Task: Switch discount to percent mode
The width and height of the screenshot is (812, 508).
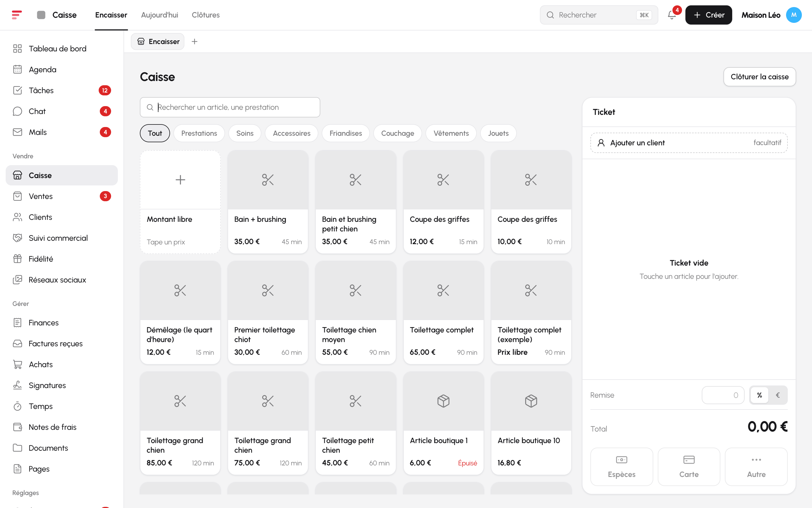Action: 759,395
